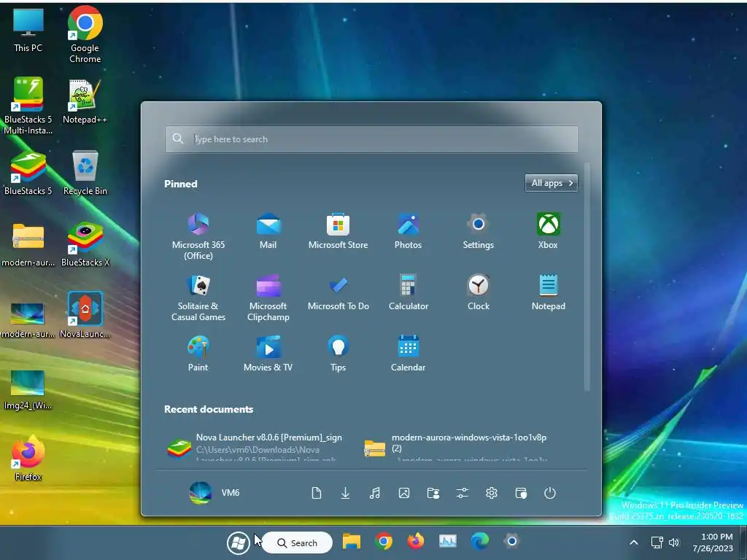Select BlueStacks 5 desktop shortcut
Image resolution: width=747 pixels, height=560 pixels.
[28, 172]
